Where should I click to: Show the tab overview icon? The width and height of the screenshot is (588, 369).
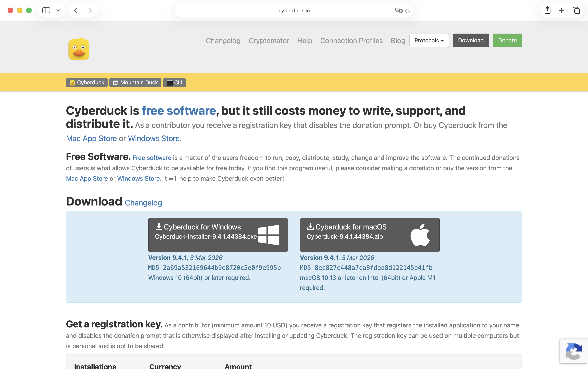pos(576,10)
